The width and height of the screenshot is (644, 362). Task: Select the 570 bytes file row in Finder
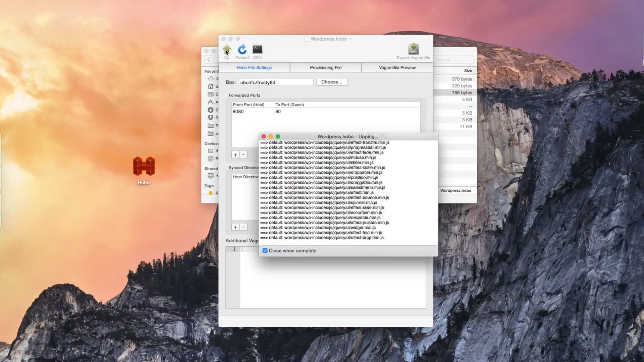point(455,79)
